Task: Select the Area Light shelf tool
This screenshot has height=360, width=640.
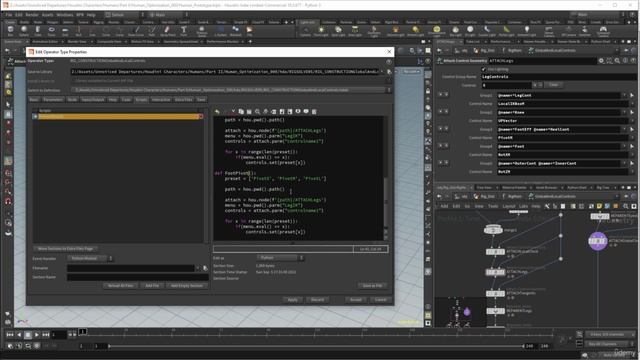Action: click(355, 31)
